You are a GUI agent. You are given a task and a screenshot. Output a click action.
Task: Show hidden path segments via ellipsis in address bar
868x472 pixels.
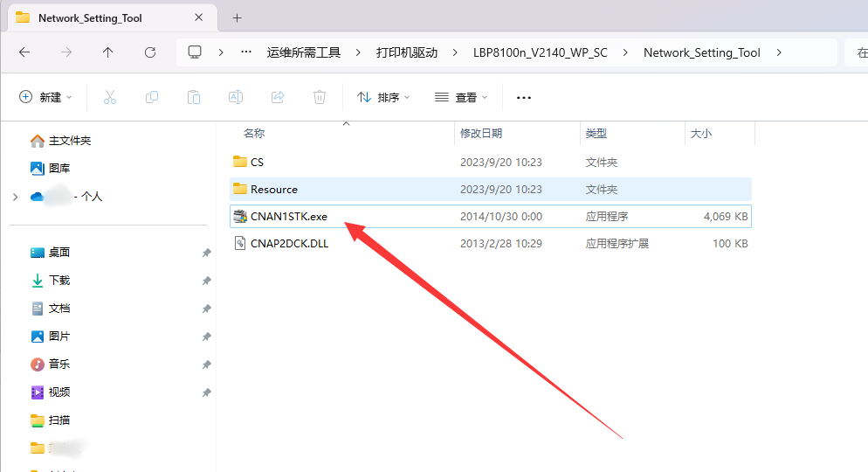pos(246,52)
